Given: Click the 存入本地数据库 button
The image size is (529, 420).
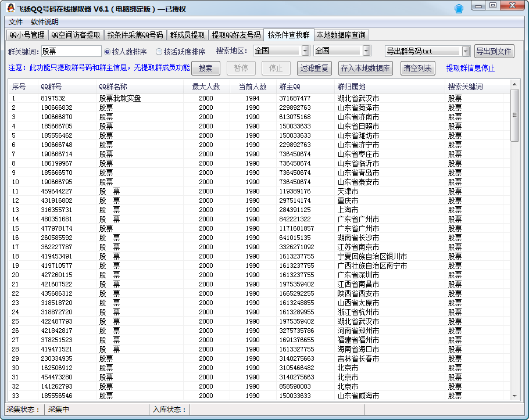Looking at the screenshot, I should (x=366, y=68).
